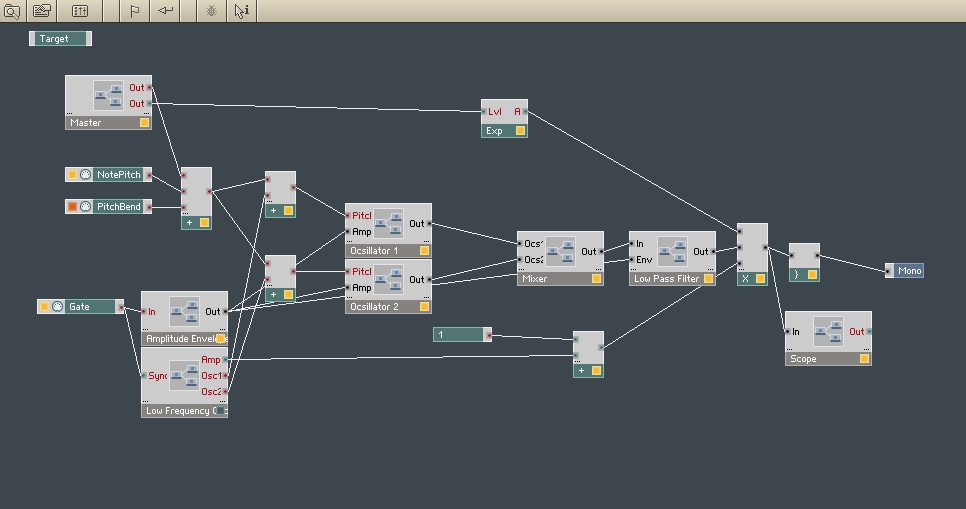Toggle the Amplitude Envelope status lamp
Screen dimensions: 966x509
pos(220,339)
